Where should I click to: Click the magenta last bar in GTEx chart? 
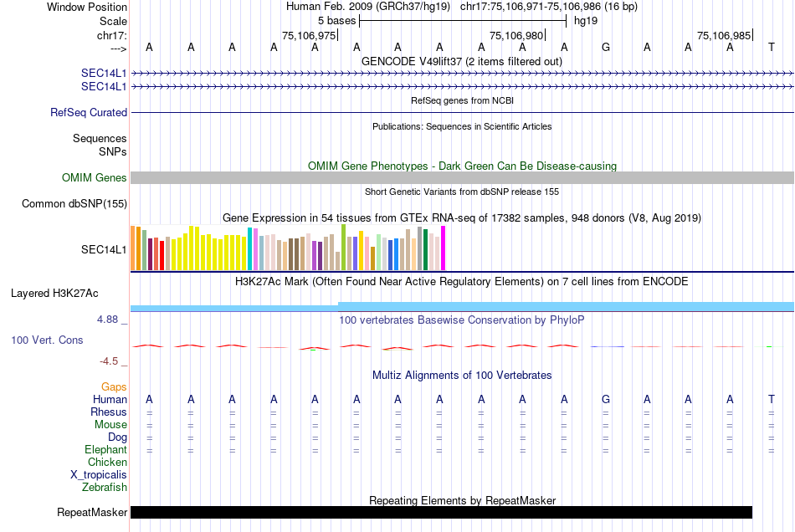click(x=444, y=248)
